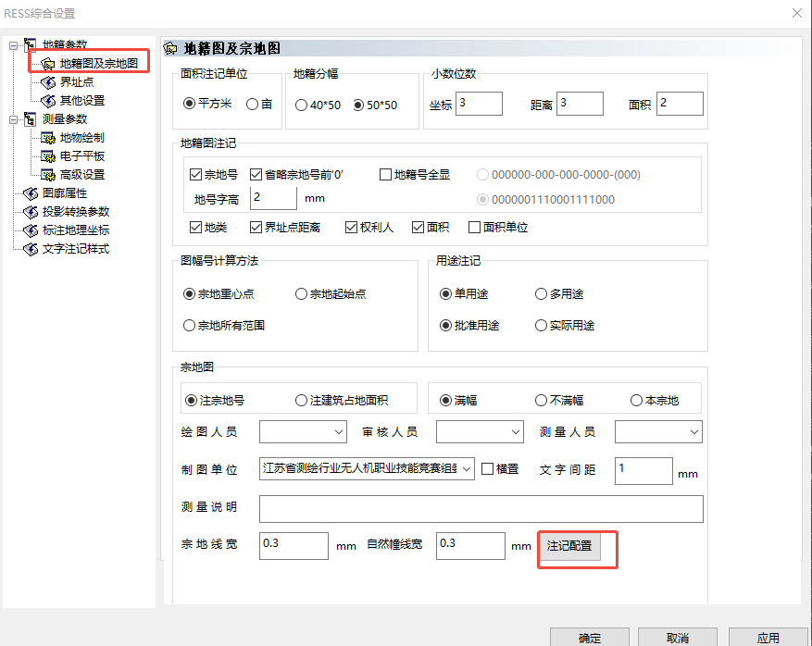Toggle the 宗地号 checkbox

point(195,175)
